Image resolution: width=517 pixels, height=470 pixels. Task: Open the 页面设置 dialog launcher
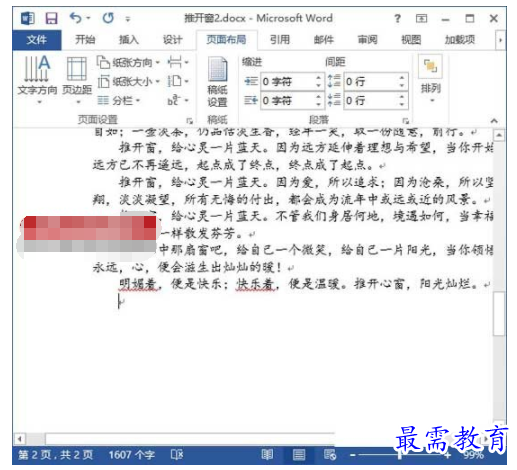pyautogui.click(x=190, y=120)
